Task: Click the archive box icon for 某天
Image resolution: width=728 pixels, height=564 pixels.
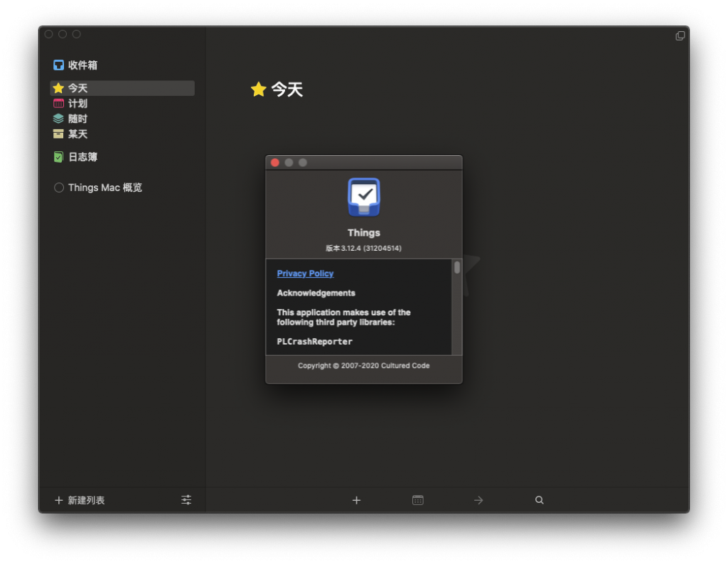Action: pyautogui.click(x=58, y=134)
